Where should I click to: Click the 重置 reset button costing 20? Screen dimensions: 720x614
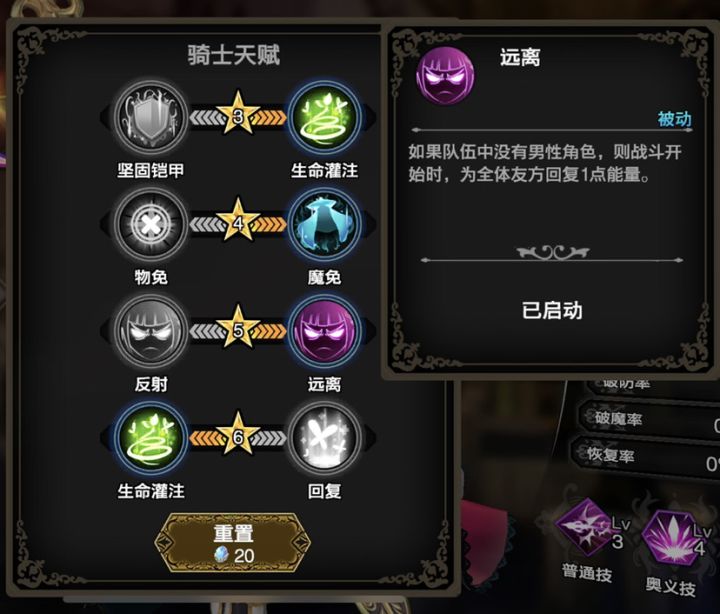[x=233, y=543]
